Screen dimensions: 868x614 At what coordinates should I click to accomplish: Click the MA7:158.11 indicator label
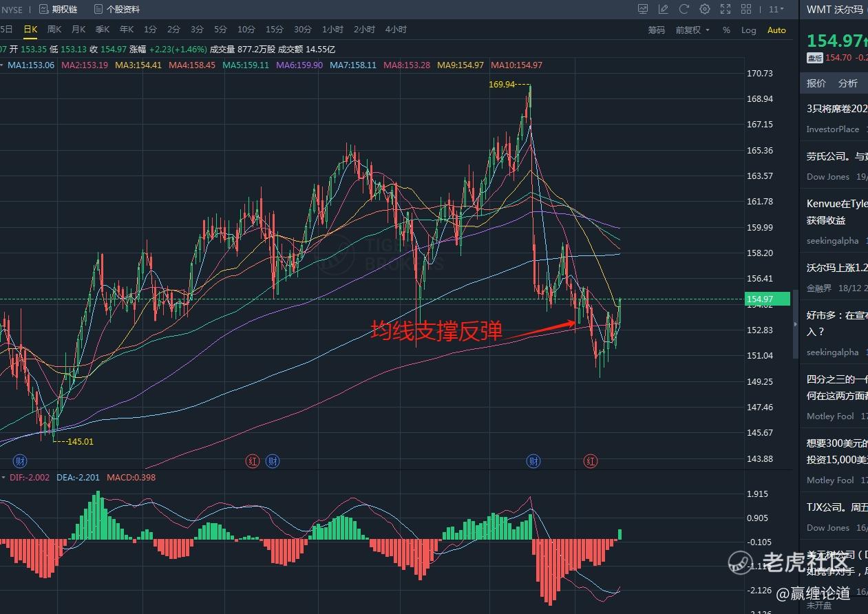[x=353, y=65]
